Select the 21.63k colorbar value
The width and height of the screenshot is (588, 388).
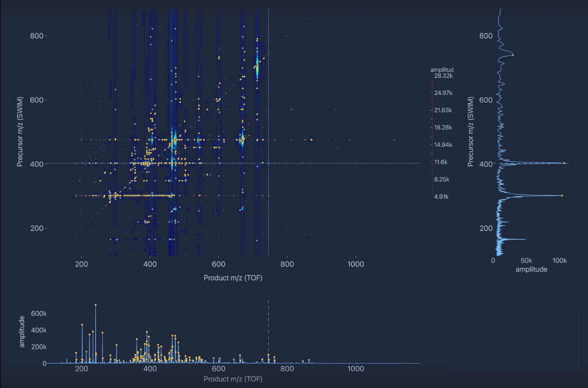(x=443, y=110)
